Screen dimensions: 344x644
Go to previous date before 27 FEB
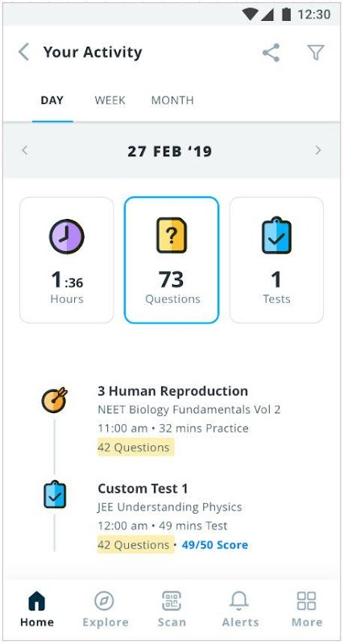click(x=25, y=151)
